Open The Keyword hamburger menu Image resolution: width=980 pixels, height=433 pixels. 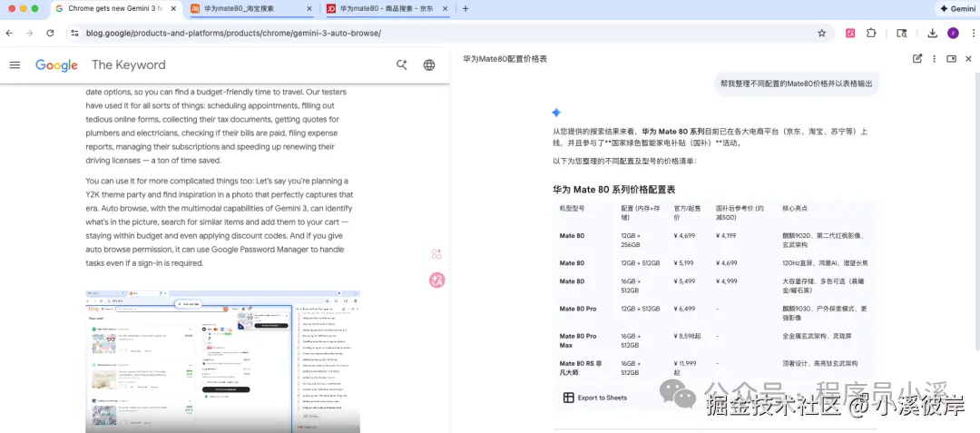pos(15,64)
